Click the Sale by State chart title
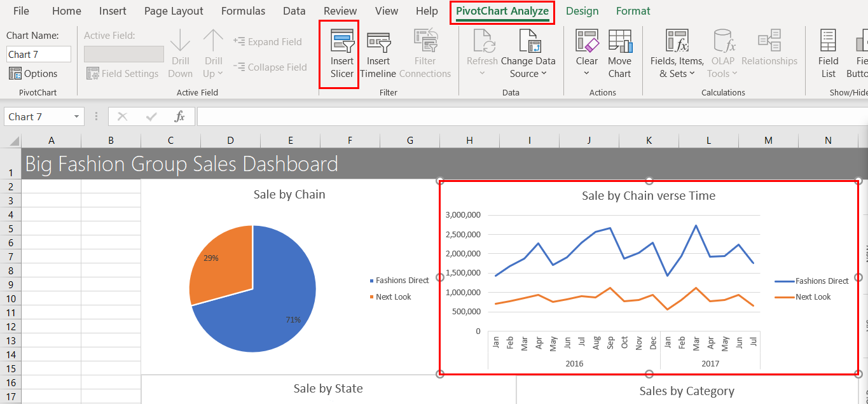Image resolution: width=868 pixels, height=404 pixels. tap(328, 389)
